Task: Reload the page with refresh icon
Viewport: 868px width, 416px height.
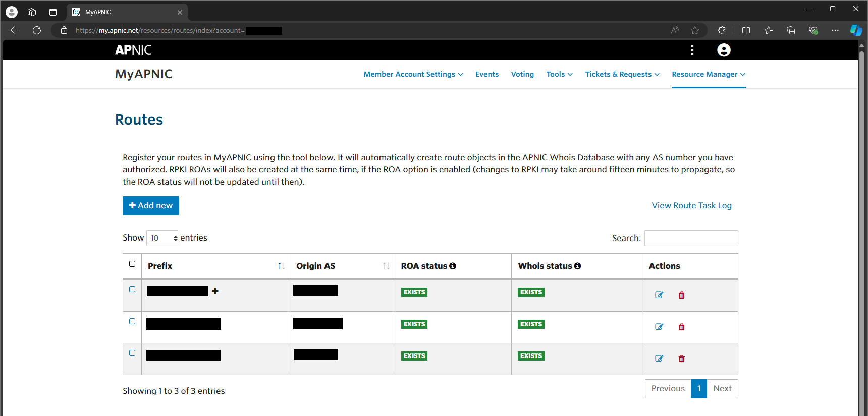Action: [x=37, y=30]
